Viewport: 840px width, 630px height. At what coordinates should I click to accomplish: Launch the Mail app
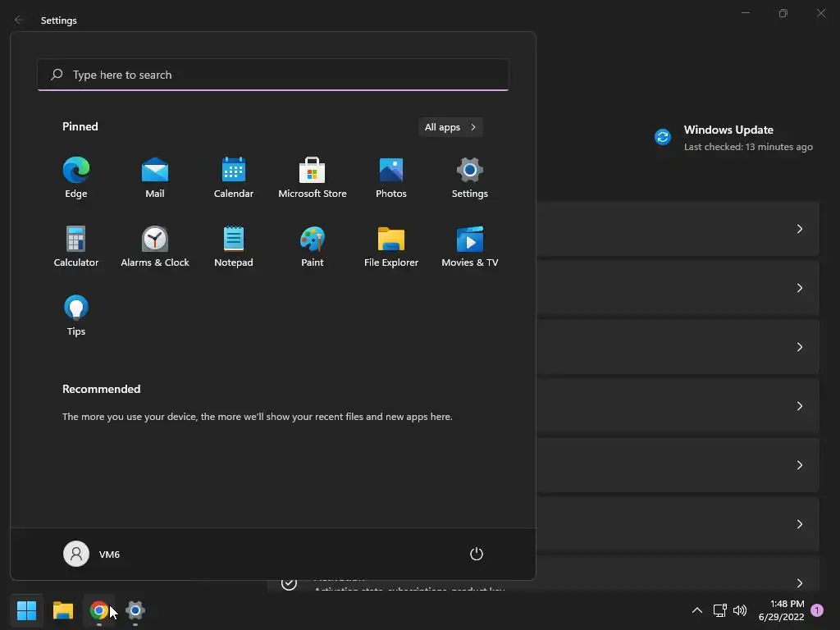click(155, 178)
